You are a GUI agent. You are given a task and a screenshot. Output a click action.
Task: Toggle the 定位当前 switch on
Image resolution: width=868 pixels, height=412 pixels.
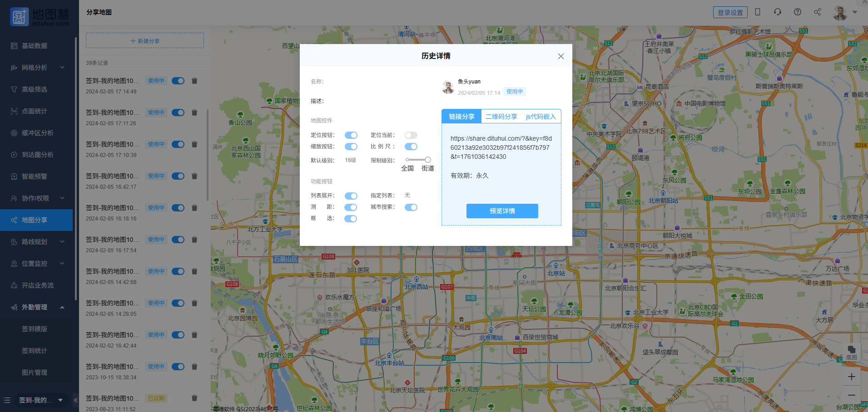pyautogui.click(x=411, y=135)
